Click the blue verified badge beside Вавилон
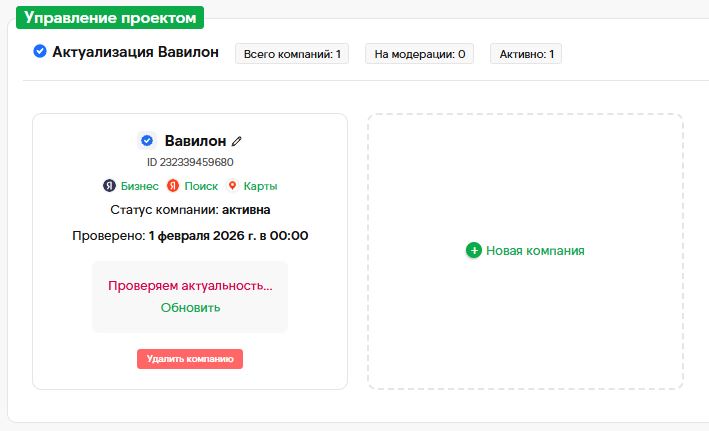This screenshot has width=709, height=431. click(x=146, y=141)
